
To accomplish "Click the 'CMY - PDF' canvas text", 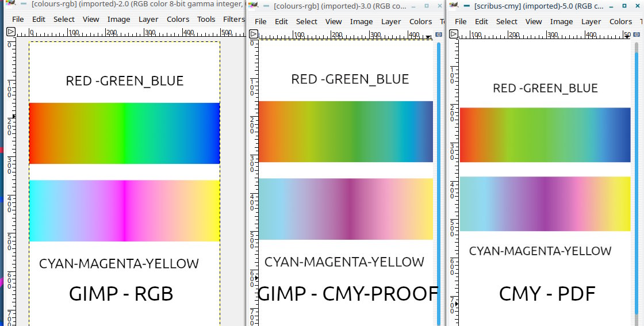I will click(547, 294).
